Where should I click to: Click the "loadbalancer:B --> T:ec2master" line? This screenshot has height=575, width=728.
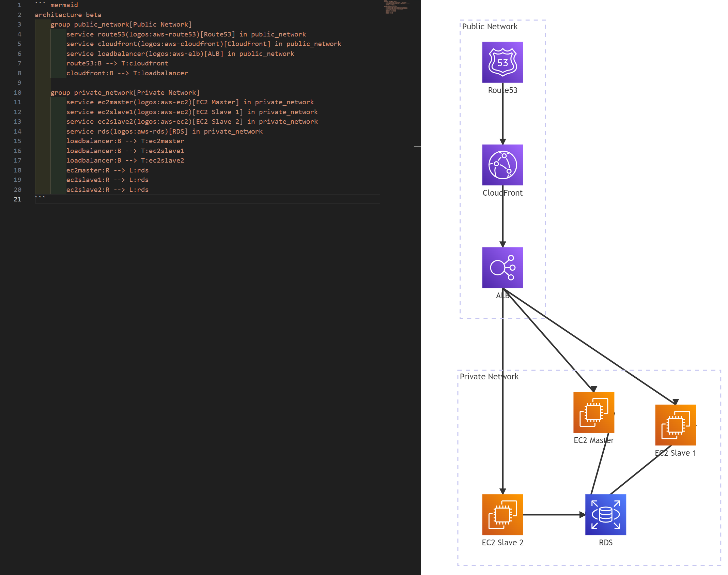coord(125,141)
